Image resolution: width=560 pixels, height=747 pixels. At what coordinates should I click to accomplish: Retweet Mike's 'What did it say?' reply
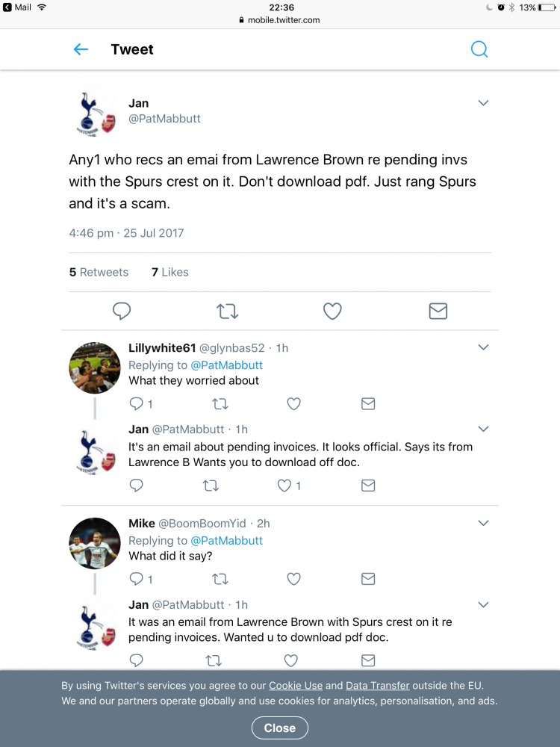[220, 579]
